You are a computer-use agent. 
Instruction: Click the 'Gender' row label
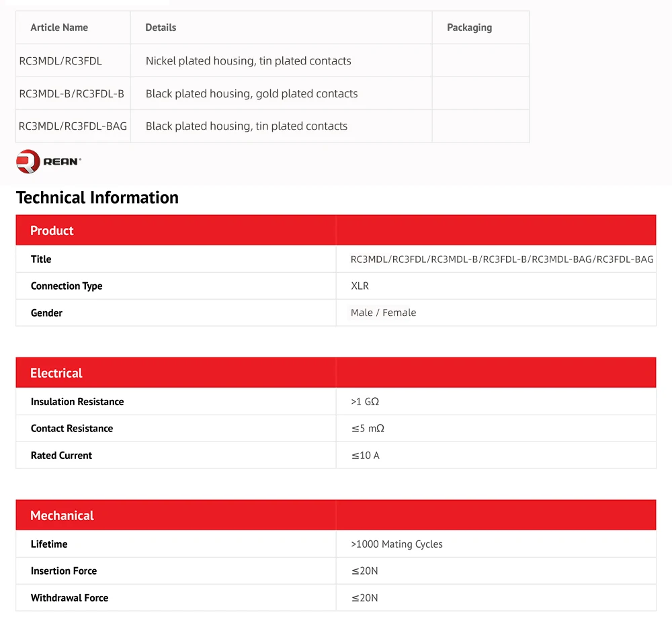click(47, 313)
